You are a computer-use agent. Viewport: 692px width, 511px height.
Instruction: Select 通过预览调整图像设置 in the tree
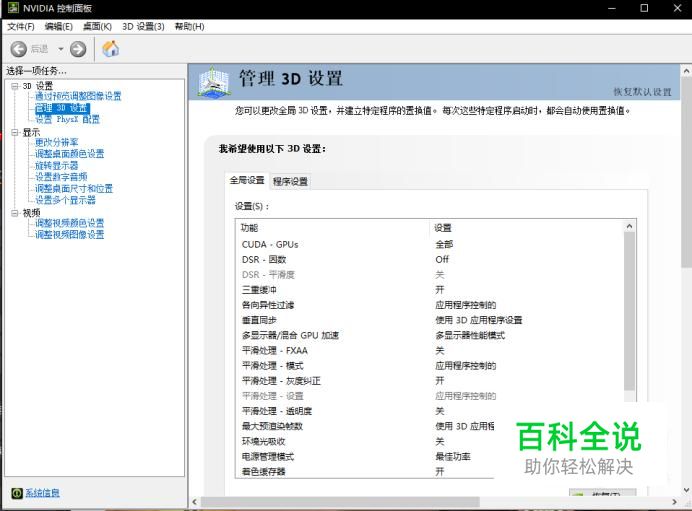coord(78,96)
